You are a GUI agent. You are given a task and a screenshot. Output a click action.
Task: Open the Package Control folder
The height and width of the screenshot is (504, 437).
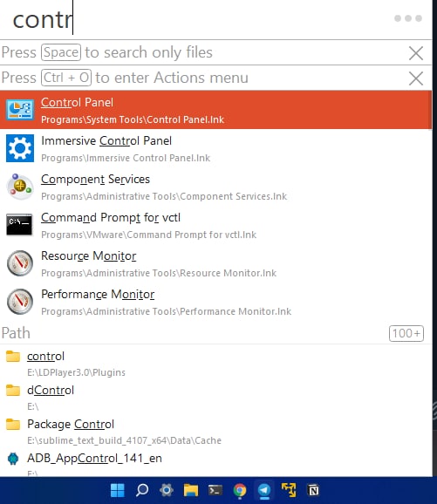215,432
